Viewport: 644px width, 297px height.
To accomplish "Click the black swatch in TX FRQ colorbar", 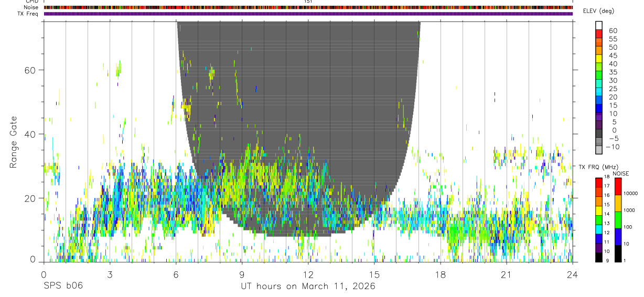I will pyautogui.click(x=598, y=257).
